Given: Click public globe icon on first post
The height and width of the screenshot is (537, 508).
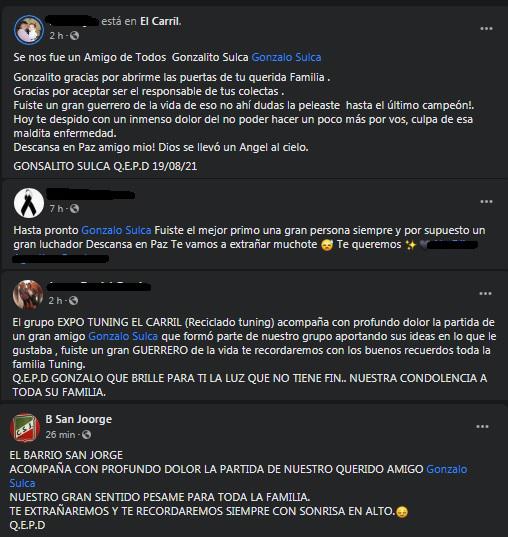Looking at the screenshot, I should (x=74, y=36).
